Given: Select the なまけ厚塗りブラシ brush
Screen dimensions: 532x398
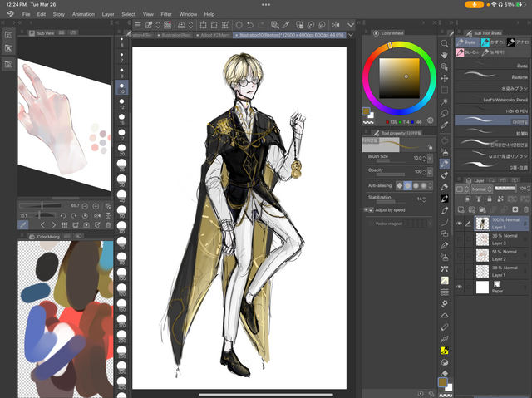Looking at the screenshot, I should pyautogui.click(x=491, y=155).
